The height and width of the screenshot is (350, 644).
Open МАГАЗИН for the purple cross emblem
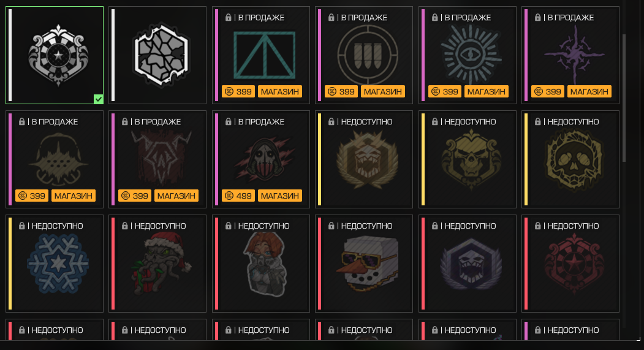click(x=589, y=91)
